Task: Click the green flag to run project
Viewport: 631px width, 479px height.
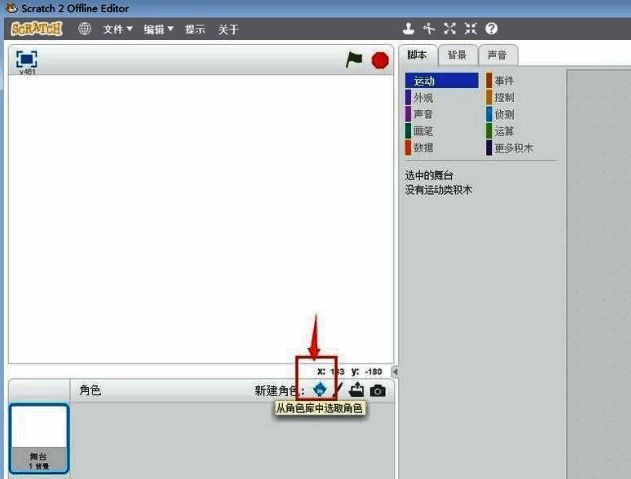Action: (x=354, y=60)
